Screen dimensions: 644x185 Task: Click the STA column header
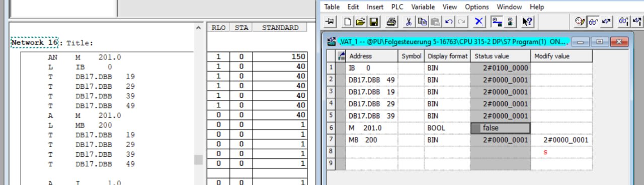point(241,28)
